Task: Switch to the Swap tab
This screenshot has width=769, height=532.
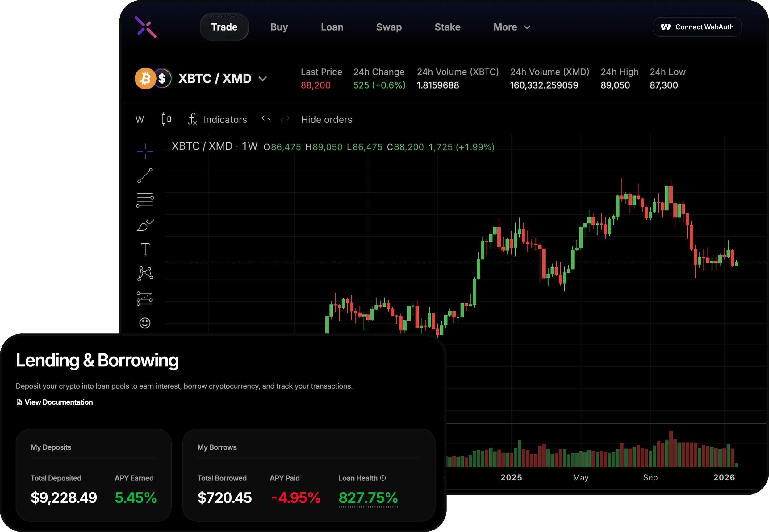Action: (389, 27)
